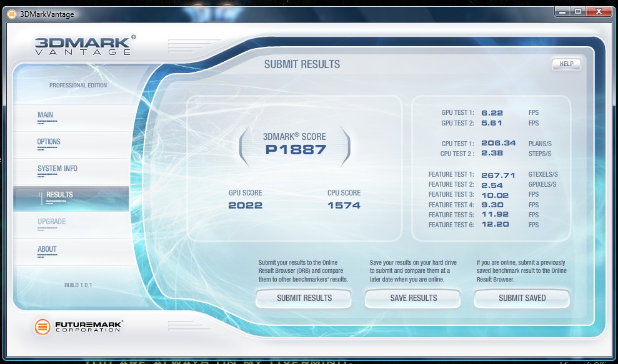Click the Submit Results button
Screen dimensions: 618x364
pyautogui.click(x=304, y=298)
